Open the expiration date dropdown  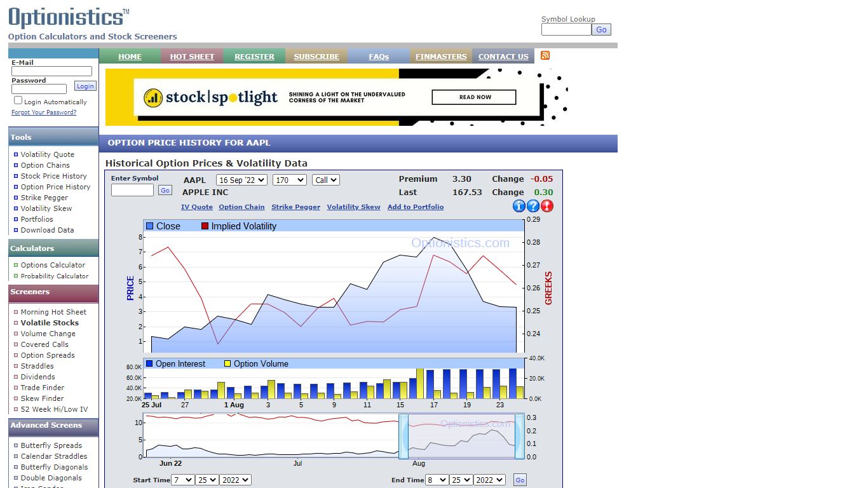pos(241,180)
